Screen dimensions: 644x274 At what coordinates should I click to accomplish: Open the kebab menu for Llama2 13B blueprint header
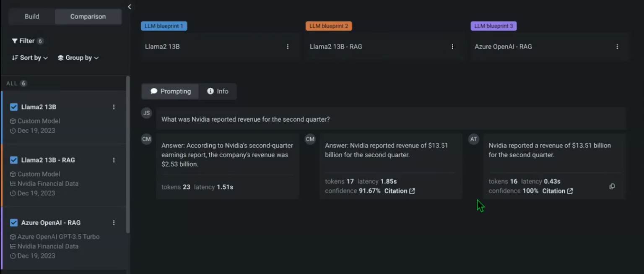point(288,47)
